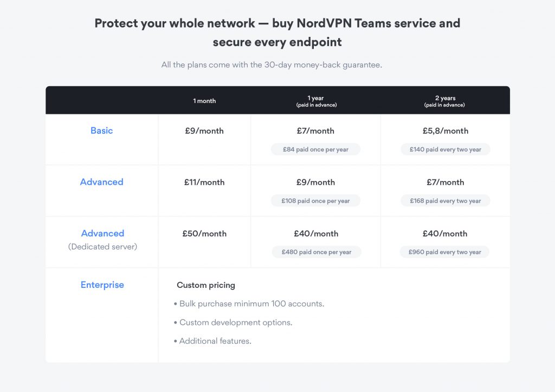555x392 pixels.
Task: Click the £960 paid every two year badge
Action: (x=445, y=252)
